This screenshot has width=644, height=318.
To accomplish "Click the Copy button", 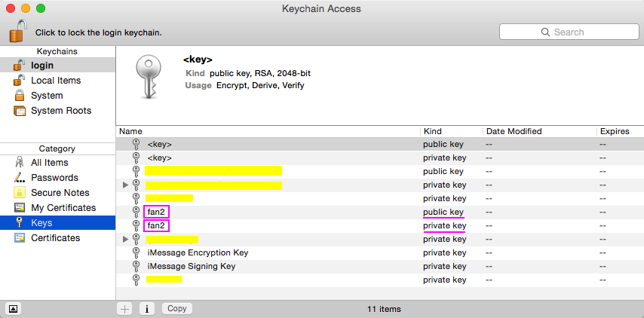I will [x=177, y=308].
